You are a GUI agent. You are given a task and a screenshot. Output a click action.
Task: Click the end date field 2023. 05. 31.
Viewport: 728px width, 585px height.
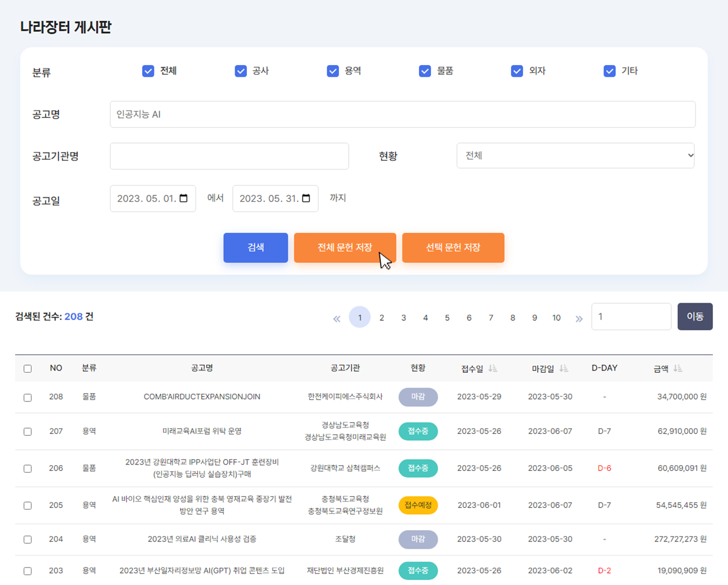[x=275, y=198]
